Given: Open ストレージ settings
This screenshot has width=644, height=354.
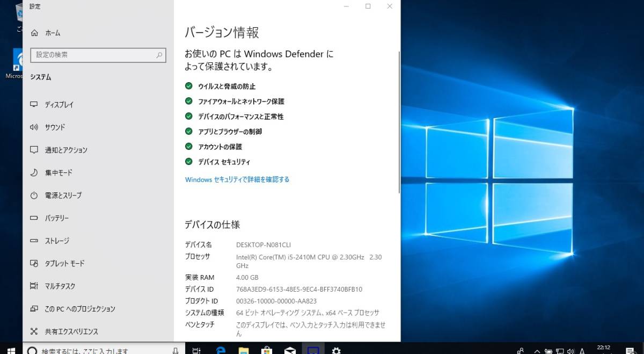Looking at the screenshot, I should click(54, 241).
